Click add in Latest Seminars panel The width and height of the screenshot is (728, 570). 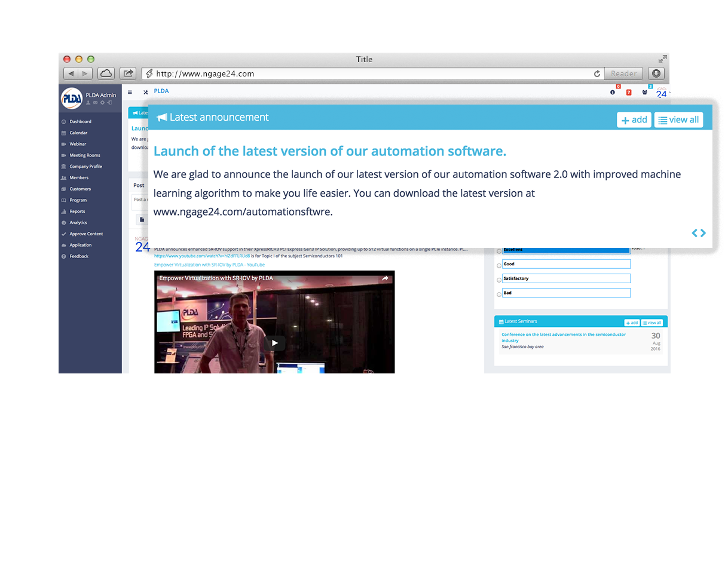(632, 323)
